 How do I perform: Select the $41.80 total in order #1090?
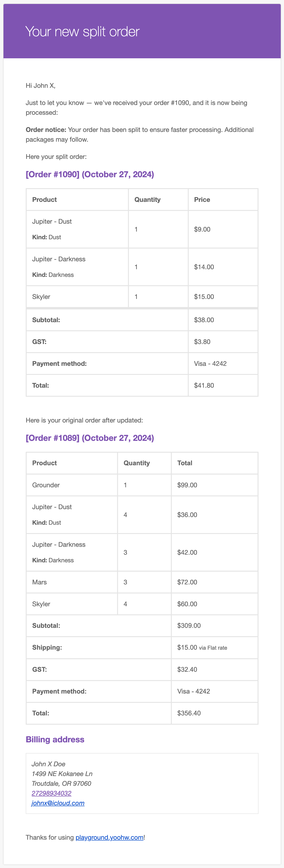point(204,385)
